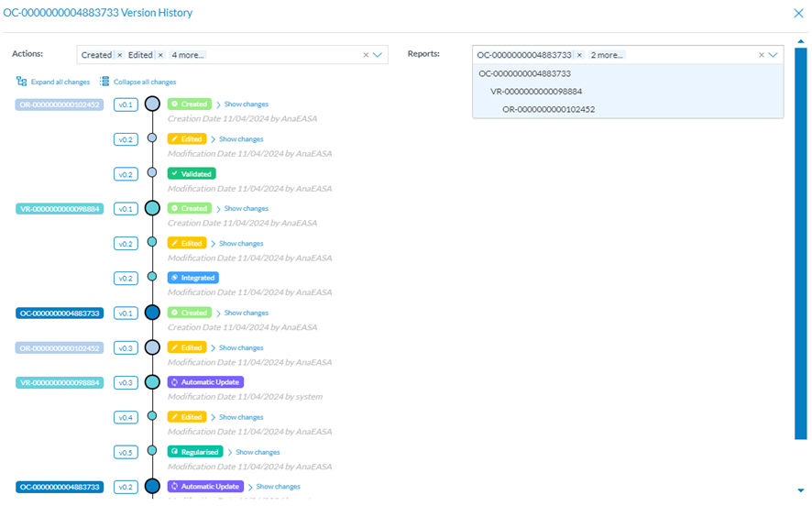Clear all selections in the Reports field
This screenshot has width=812, height=506.
(761, 55)
